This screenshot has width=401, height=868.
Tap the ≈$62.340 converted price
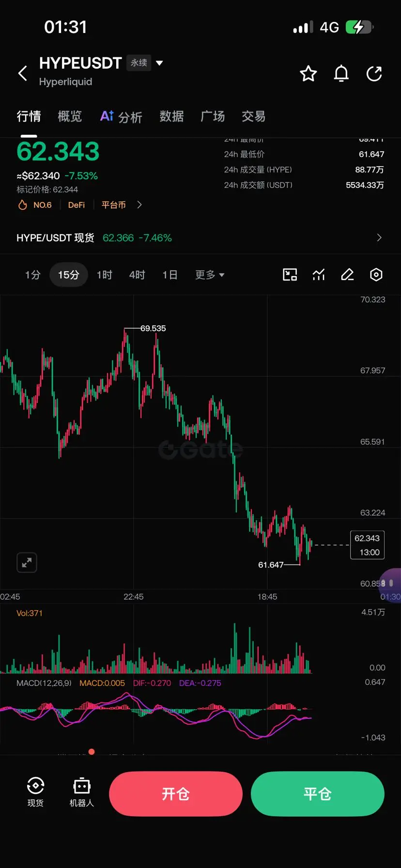pyautogui.click(x=38, y=176)
